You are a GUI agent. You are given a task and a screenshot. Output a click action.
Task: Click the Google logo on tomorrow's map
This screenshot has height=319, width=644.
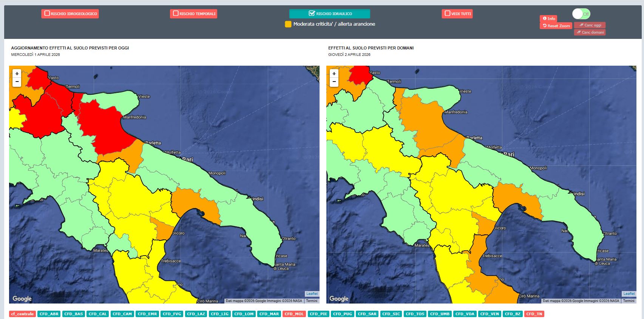pos(339,299)
